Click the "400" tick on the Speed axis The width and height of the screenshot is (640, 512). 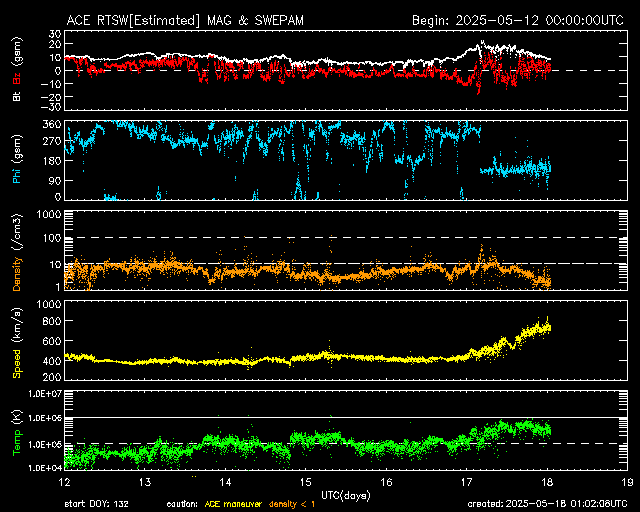click(x=52, y=361)
